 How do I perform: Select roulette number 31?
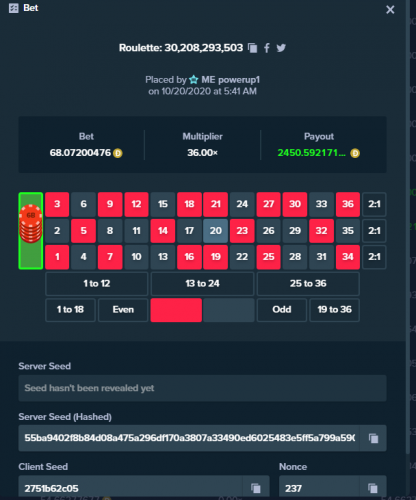tap(321, 257)
